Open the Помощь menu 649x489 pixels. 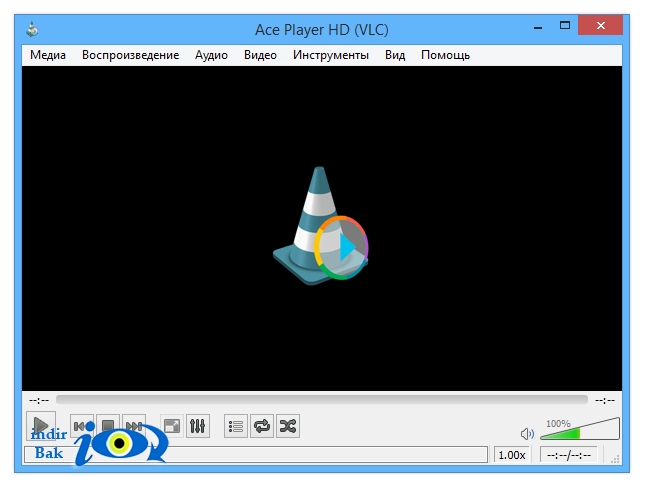point(445,55)
